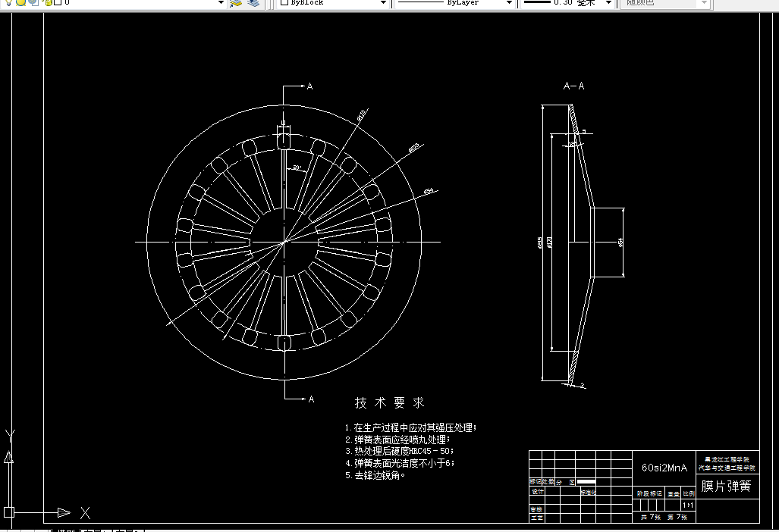Click the bottom section marker A

pyautogui.click(x=311, y=399)
